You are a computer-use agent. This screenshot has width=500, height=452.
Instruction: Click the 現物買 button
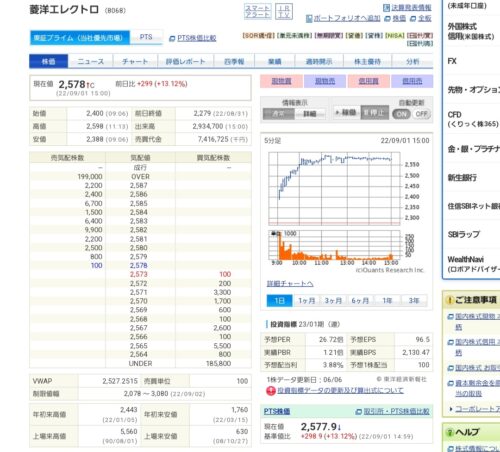(x=281, y=81)
